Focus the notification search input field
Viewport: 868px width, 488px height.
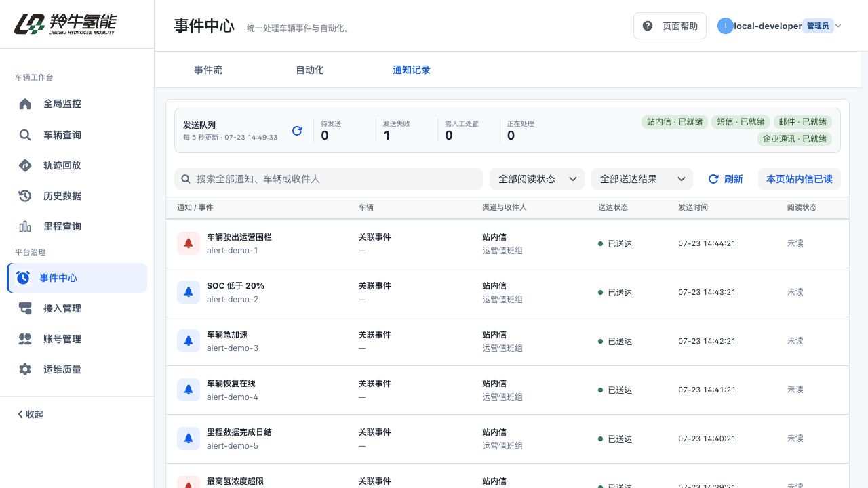click(x=328, y=179)
